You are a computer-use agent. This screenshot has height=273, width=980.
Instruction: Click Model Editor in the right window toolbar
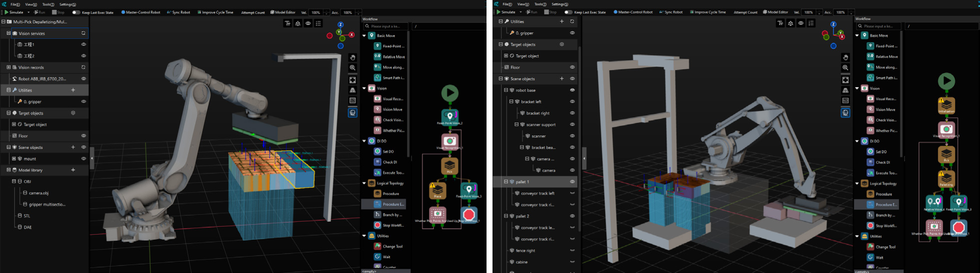tap(775, 12)
